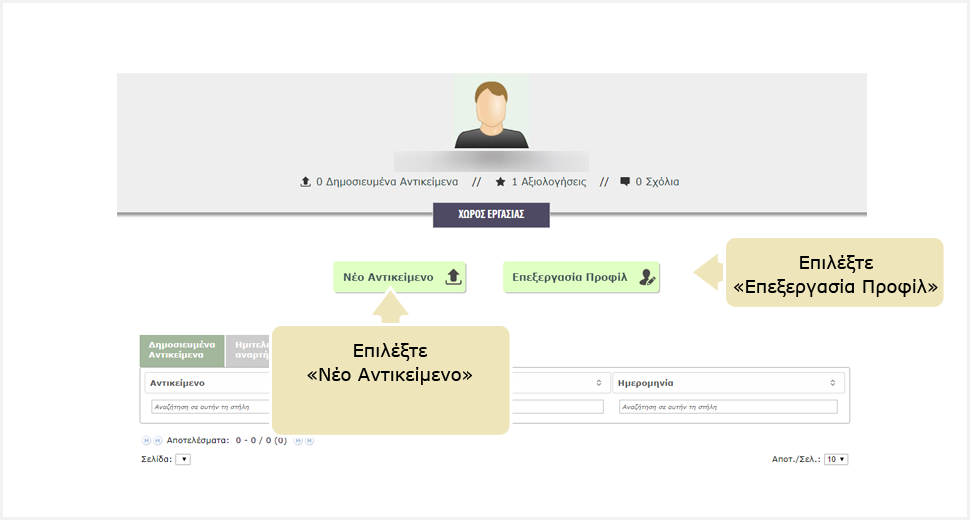Click the previous page pagination icon
970x520 pixels.
[x=157, y=440]
